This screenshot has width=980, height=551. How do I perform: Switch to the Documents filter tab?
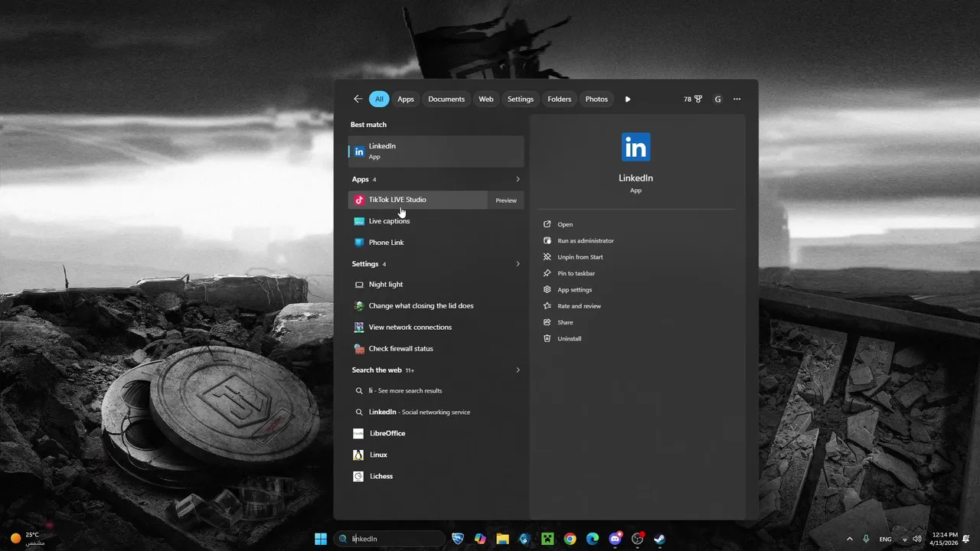coord(446,99)
